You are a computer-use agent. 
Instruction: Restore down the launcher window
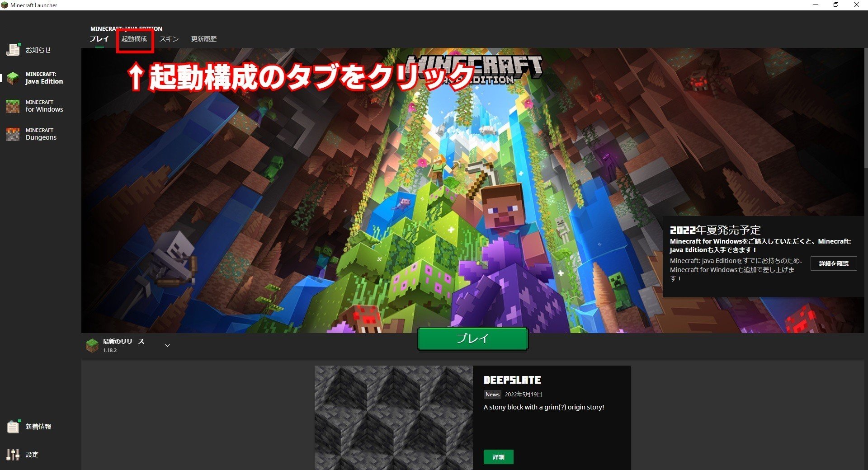pos(836,5)
